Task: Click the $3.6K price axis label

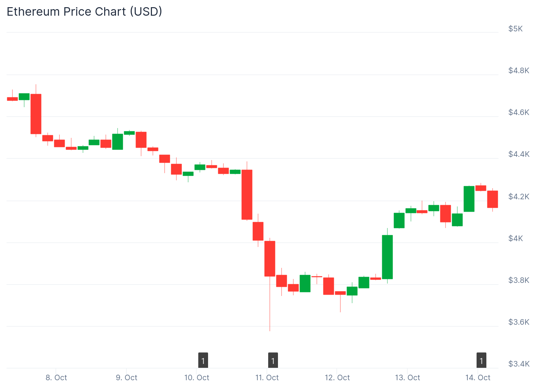Action: (x=519, y=322)
